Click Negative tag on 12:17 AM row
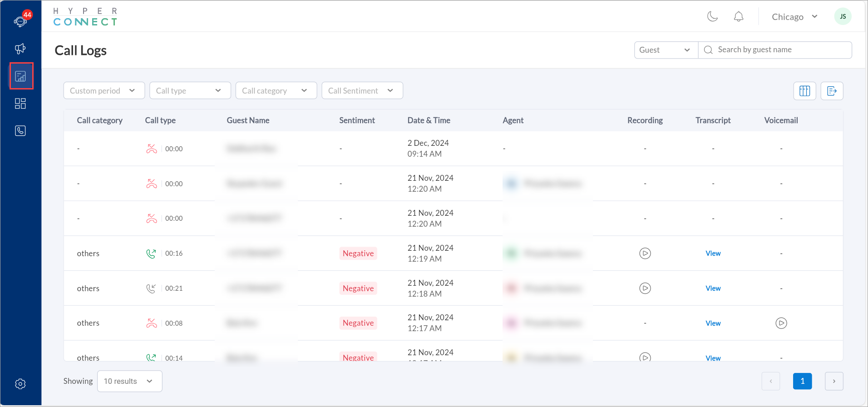 click(358, 323)
